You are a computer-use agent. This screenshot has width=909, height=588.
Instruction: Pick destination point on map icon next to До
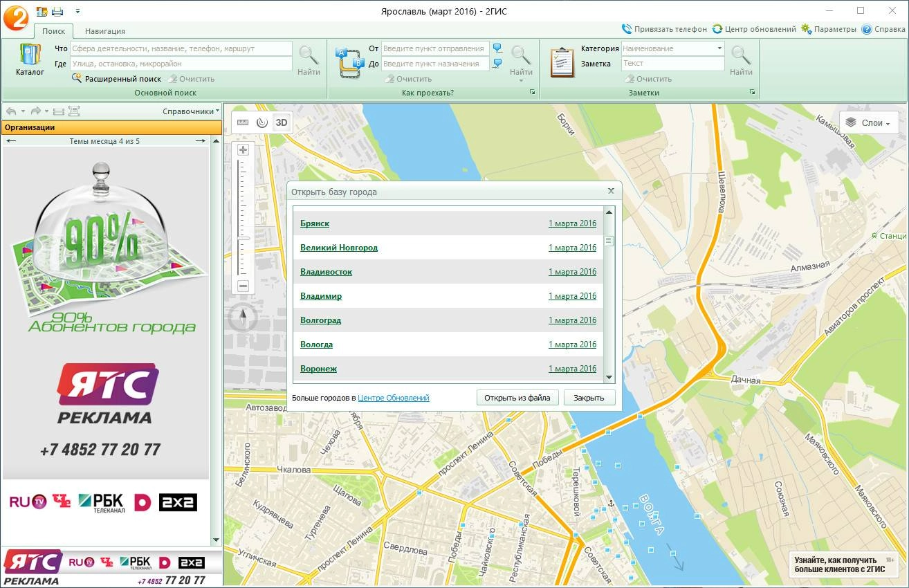(497, 64)
